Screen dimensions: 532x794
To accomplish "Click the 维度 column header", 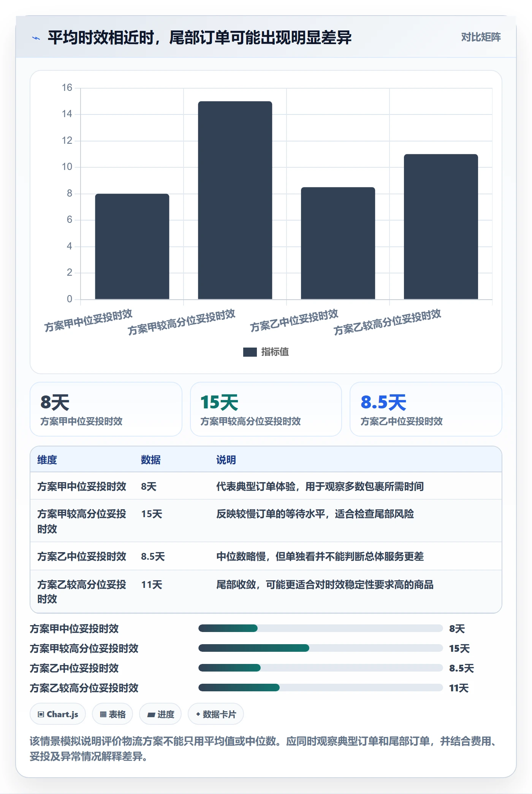I will click(47, 460).
